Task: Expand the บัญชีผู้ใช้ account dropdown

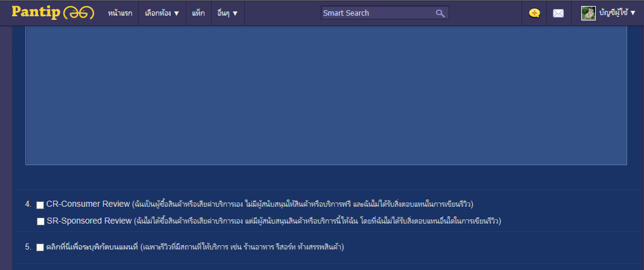Action: (617, 13)
